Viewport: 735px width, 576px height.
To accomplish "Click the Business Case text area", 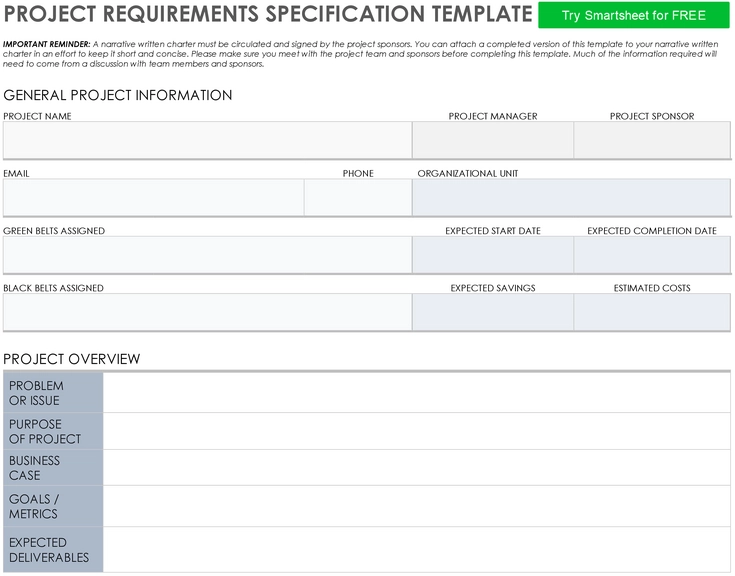I will pyautogui.click(x=417, y=468).
